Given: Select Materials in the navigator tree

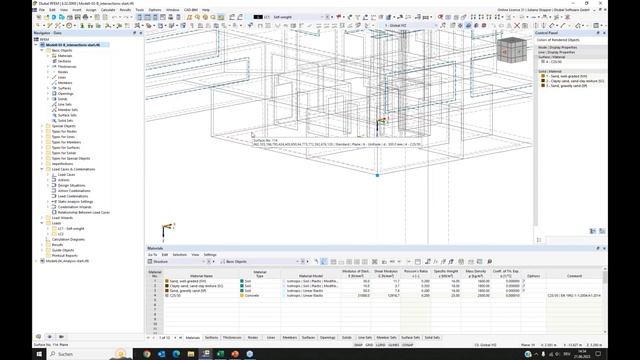Looking at the screenshot, I should pyautogui.click(x=64, y=56).
